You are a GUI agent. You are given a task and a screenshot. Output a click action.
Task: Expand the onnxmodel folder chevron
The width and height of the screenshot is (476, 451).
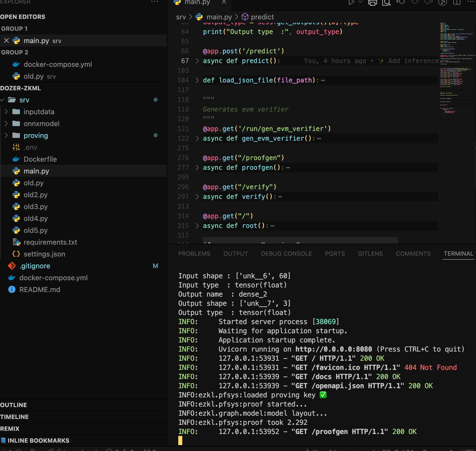coord(6,124)
